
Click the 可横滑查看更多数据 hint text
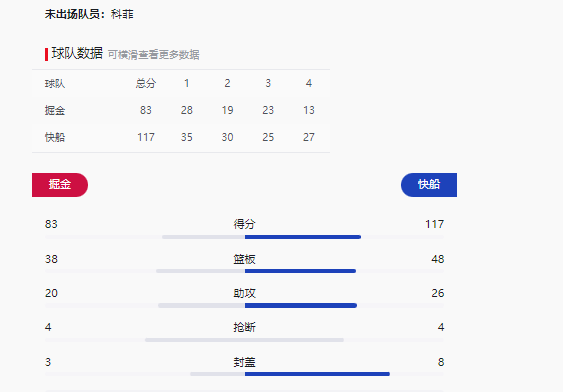pos(154,55)
